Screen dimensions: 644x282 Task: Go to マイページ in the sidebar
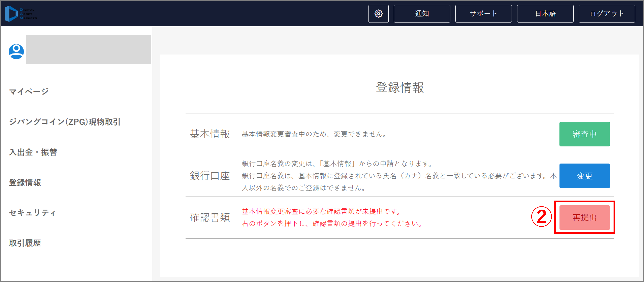pyautogui.click(x=29, y=91)
